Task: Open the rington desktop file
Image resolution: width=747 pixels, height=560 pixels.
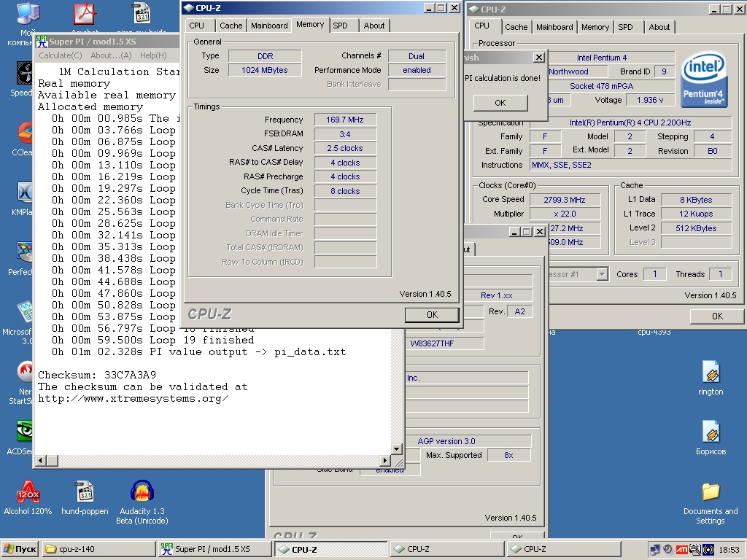Action: click(711, 372)
